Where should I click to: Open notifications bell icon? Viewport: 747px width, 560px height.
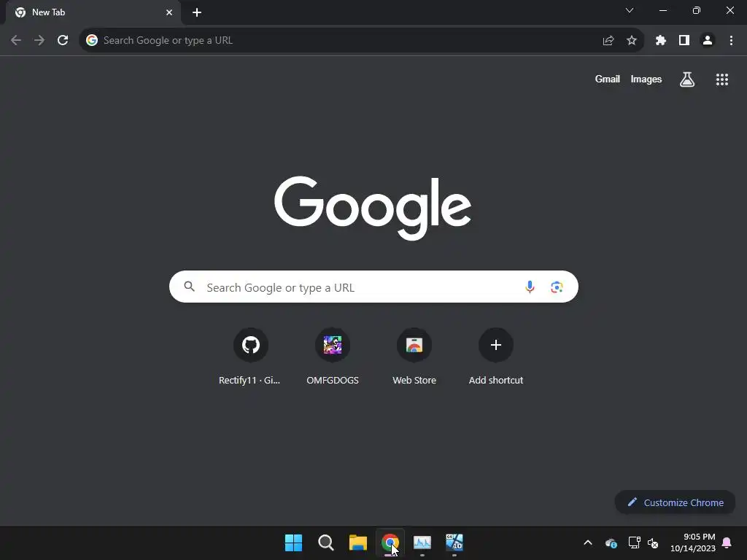[x=727, y=542]
